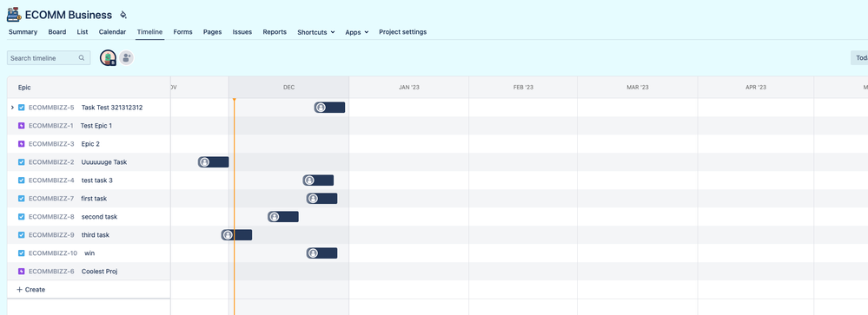Click the magnifier icon in Search timeline
The image size is (868, 315).
82,58
